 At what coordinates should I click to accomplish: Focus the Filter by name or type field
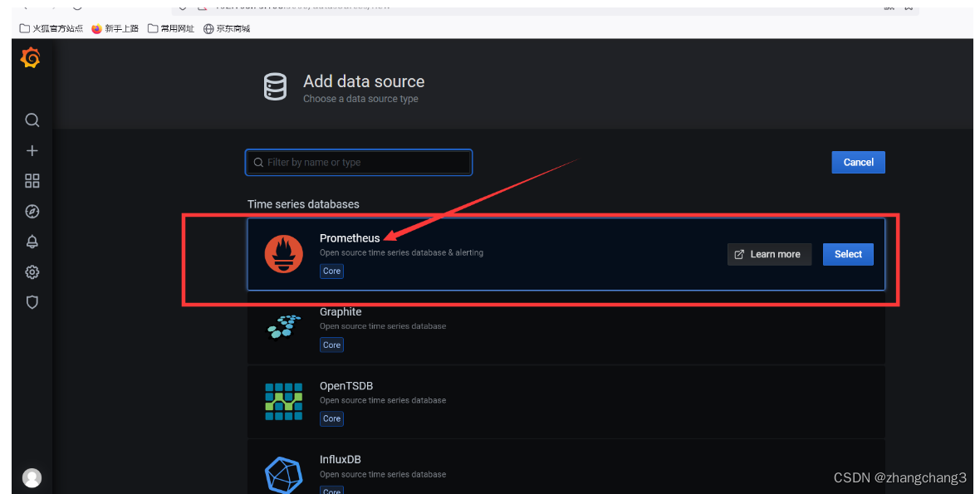pyautogui.click(x=359, y=163)
